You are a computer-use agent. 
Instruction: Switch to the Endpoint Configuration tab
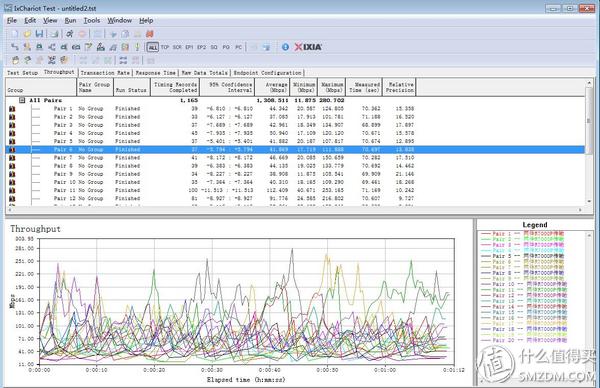tap(267, 73)
